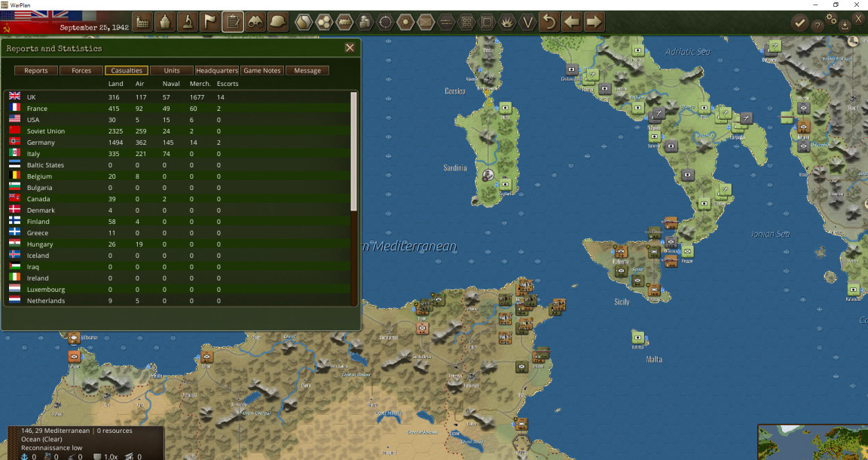
Task: Close the Reports and Statistics panel
Action: tap(350, 48)
